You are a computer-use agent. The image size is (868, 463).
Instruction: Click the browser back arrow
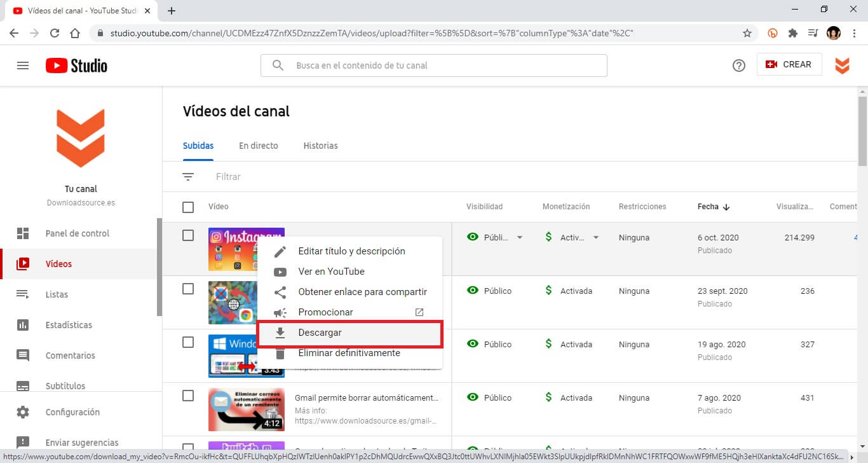14,33
